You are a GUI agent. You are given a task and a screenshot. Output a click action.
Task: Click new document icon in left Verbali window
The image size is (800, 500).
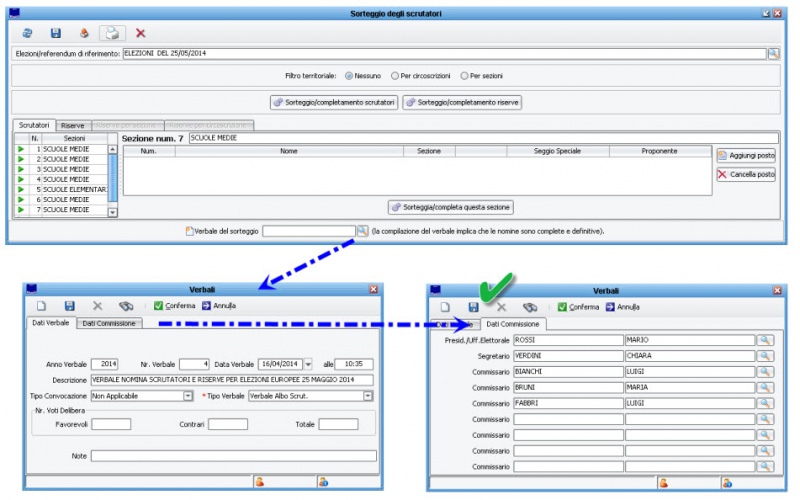41,306
